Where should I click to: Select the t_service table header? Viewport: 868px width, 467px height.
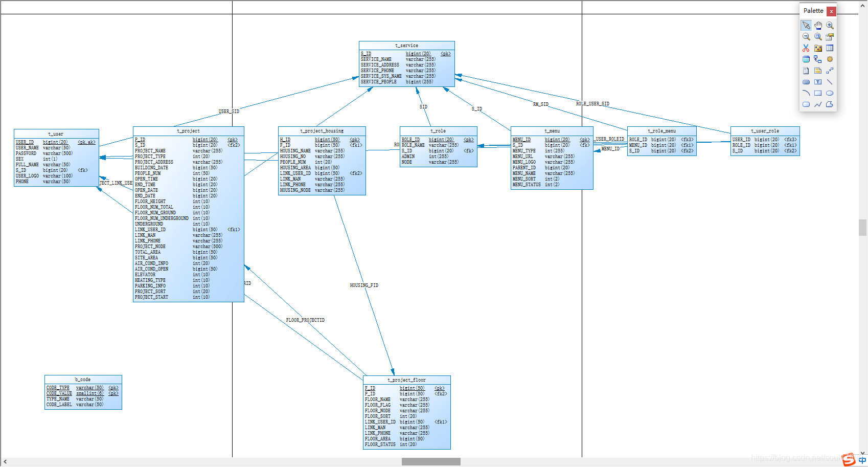(407, 46)
